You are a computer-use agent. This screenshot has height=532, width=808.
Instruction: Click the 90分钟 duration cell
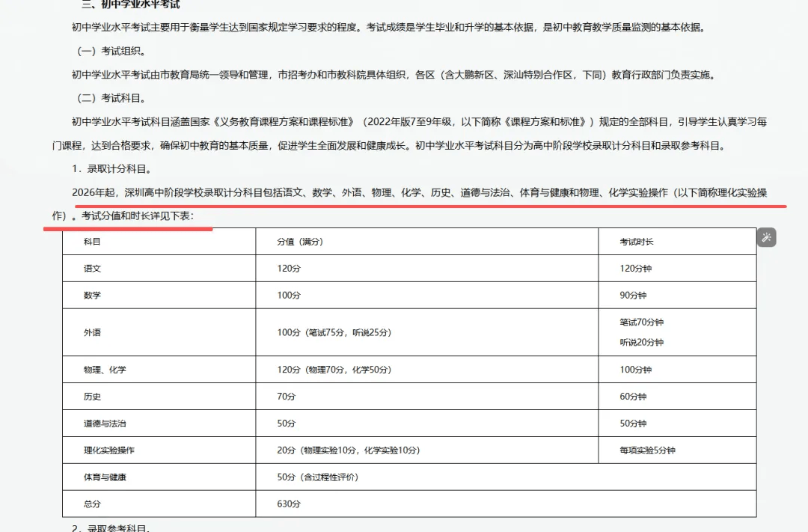677,295
